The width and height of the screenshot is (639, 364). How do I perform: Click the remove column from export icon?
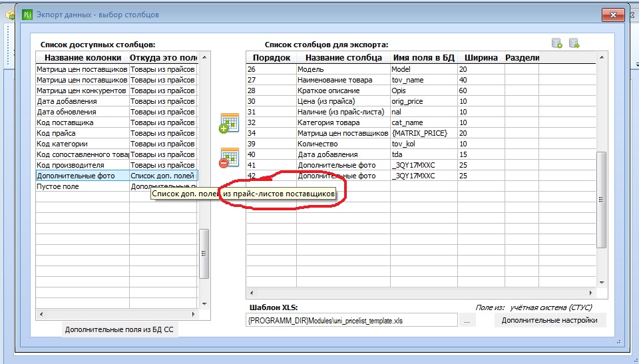[x=229, y=158]
